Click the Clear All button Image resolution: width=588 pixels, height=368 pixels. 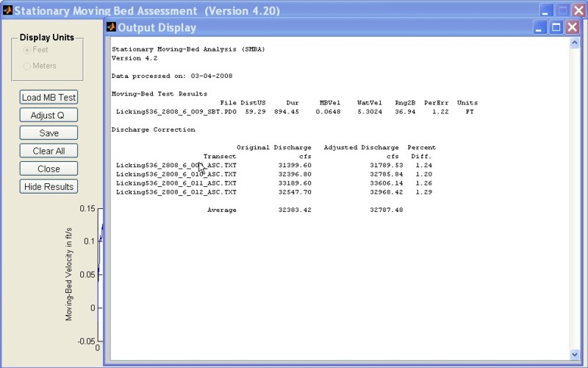[x=49, y=151]
